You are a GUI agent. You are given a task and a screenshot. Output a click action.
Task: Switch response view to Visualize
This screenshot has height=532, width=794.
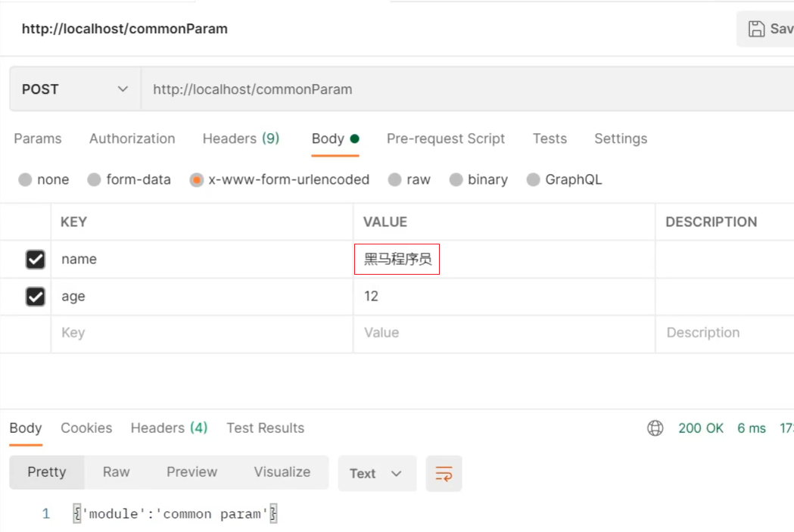coord(282,472)
